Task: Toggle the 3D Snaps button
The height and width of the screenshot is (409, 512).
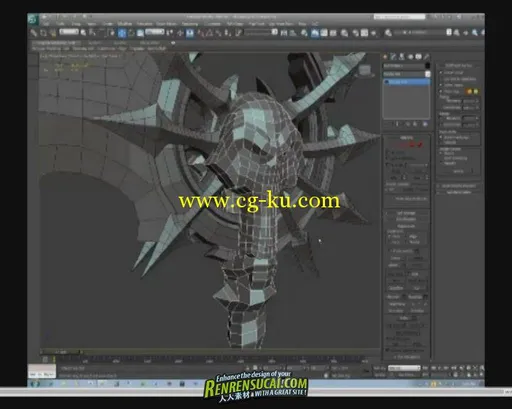Action: coord(201,33)
